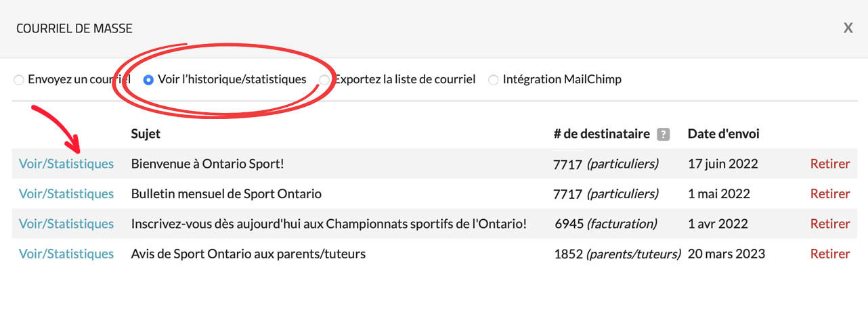Image resolution: width=868 pixels, height=324 pixels.
Task: Select the Intégration MailChimp radio button
Action: [x=494, y=80]
